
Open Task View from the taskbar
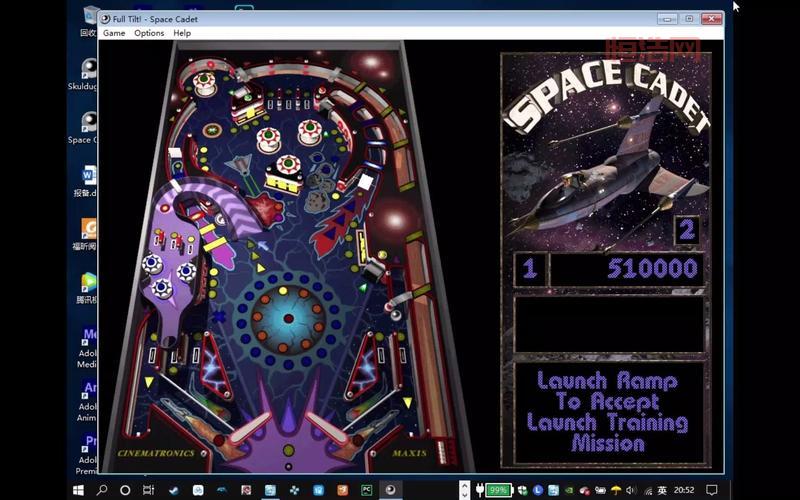pos(148,490)
